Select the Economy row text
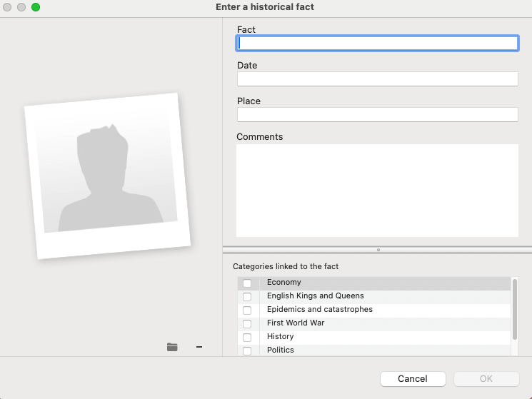 tap(284, 282)
